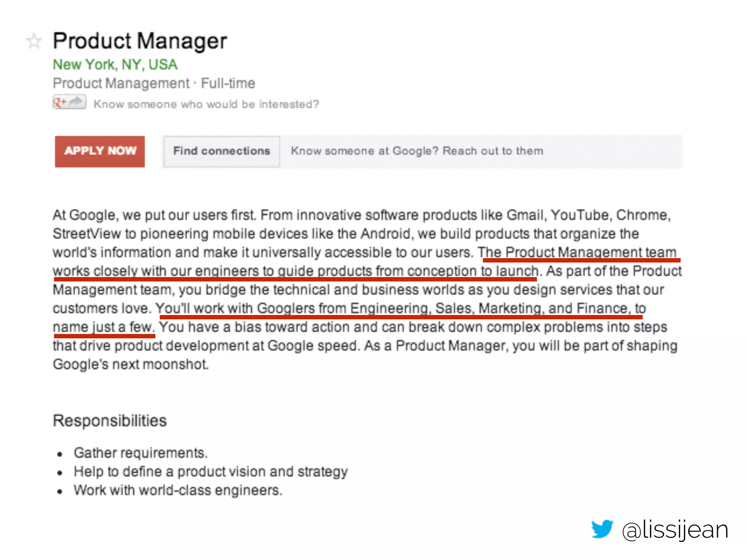Click the Google+ share icon
This screenshot has height=560, width=747.
(x=69, y=102)
